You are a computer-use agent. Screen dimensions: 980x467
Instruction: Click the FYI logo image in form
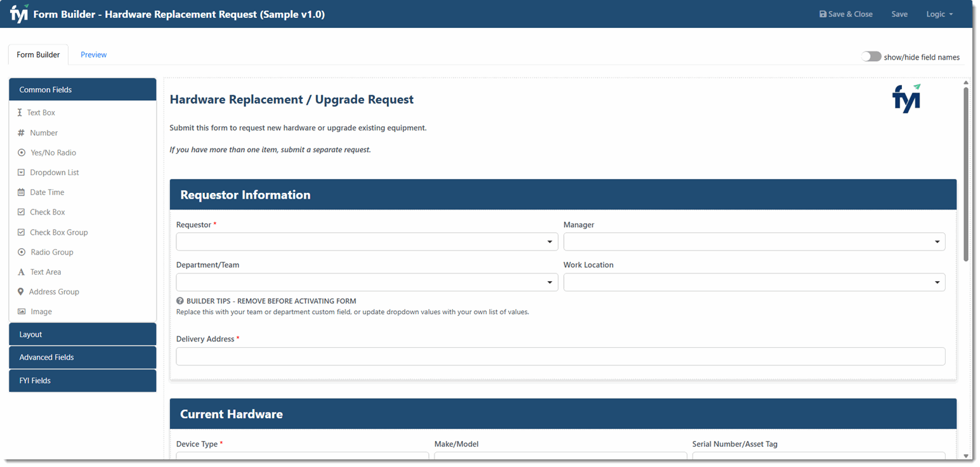906,99
